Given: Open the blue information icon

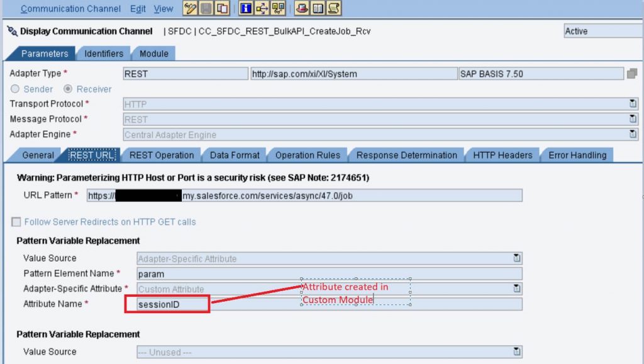Looking at the screenshot, I should point(246,8).
